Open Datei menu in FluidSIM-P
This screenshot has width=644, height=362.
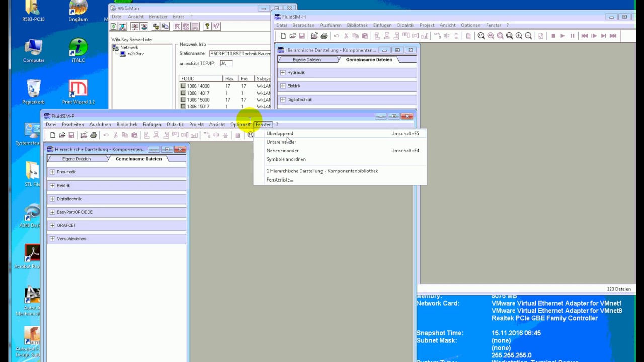point(51,124)
